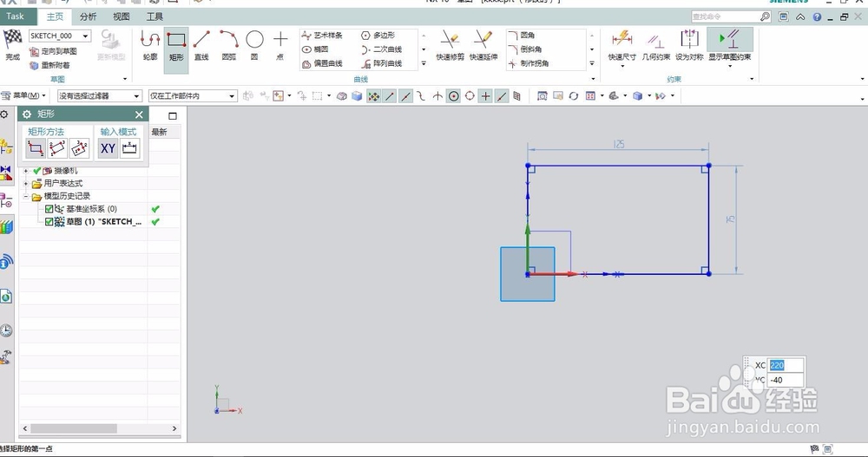Switch to the 视图 view tab
Viewport: 868px width, 457px height.
click(x=122, y=16)
